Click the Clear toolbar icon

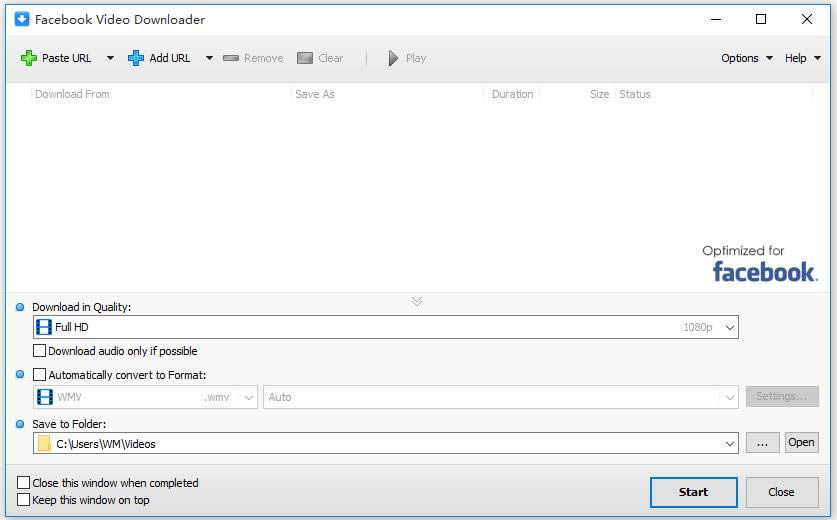click(x=305, y=58)
